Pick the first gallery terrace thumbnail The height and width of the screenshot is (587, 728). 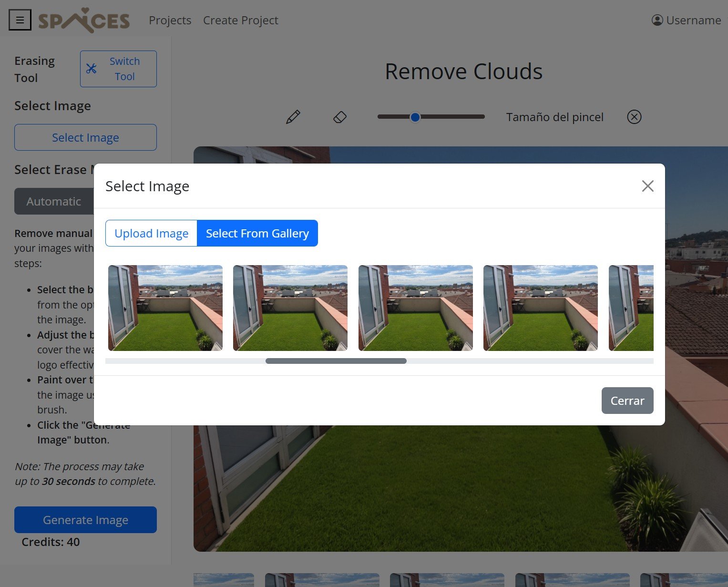[x=165, y=308]
